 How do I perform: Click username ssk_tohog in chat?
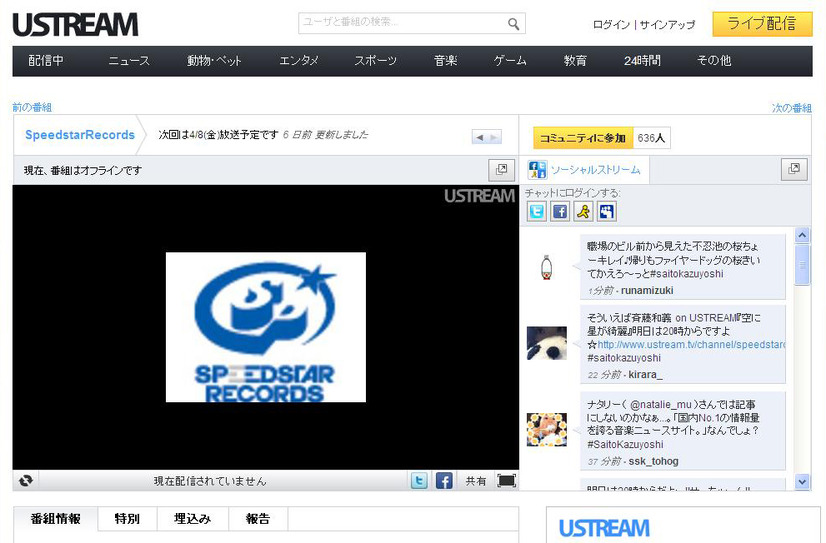(x=653, y=461)
